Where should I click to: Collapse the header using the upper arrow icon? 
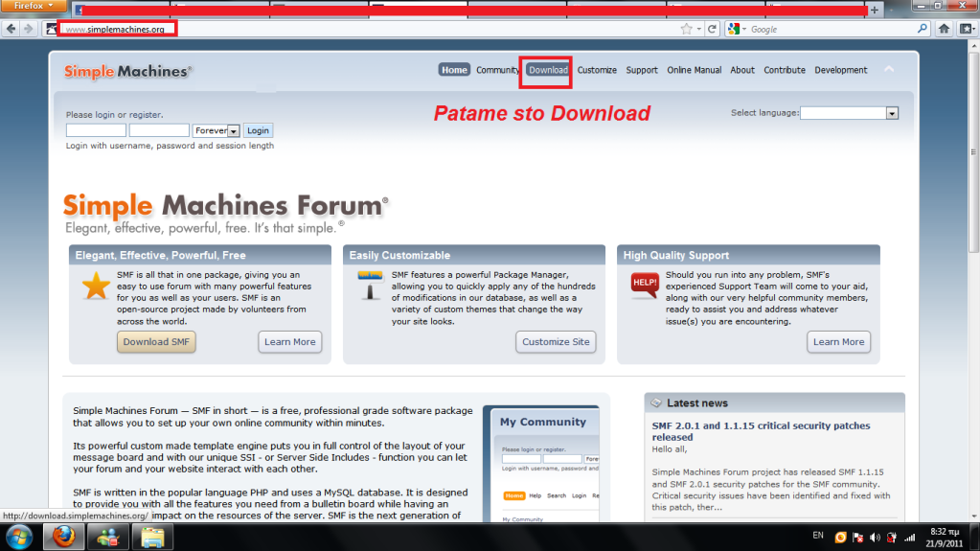coord(889,70)
